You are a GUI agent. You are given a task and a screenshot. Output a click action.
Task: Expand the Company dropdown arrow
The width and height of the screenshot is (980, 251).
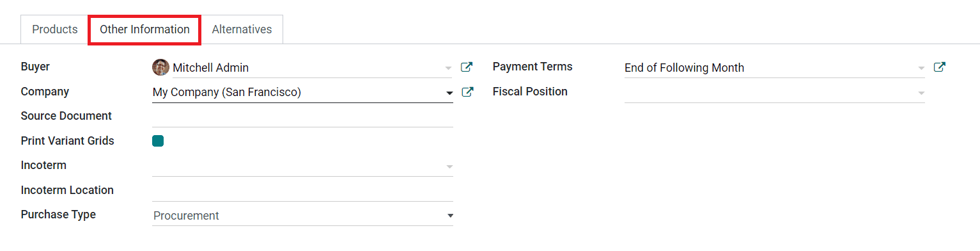[449, 93]
